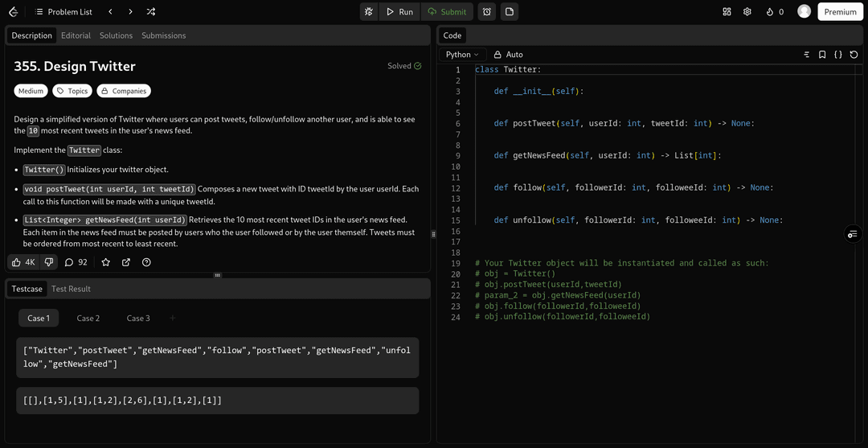Select test Case 1
The width and height of the screenshot is (868, 448).
39,318
